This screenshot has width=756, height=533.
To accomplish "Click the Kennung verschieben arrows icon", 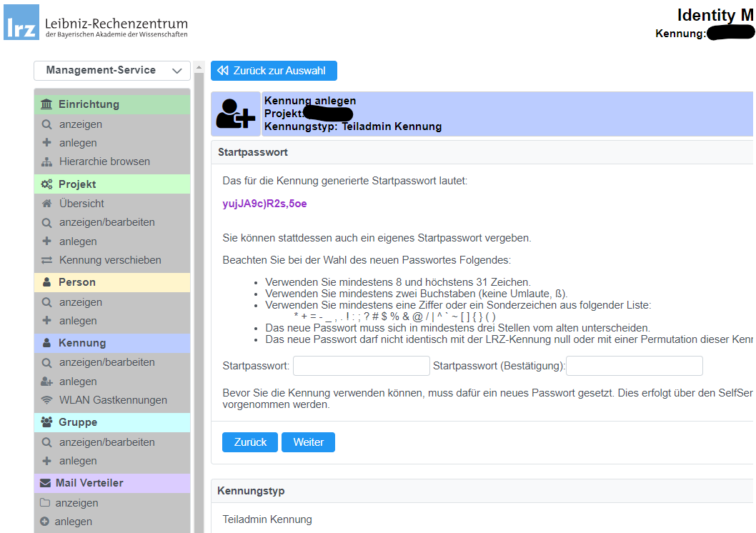I will (x=47, y=260).
